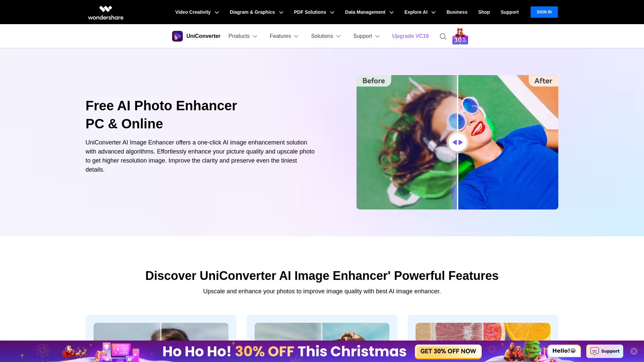
Task: Expand the PDF Solutions dropdown menu
Action: tap(314, 12)
